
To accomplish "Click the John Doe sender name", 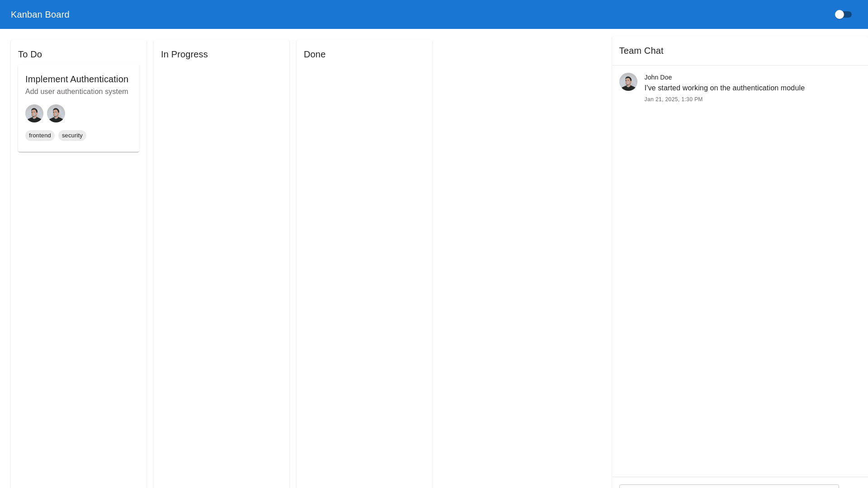I will pos(658,77).
